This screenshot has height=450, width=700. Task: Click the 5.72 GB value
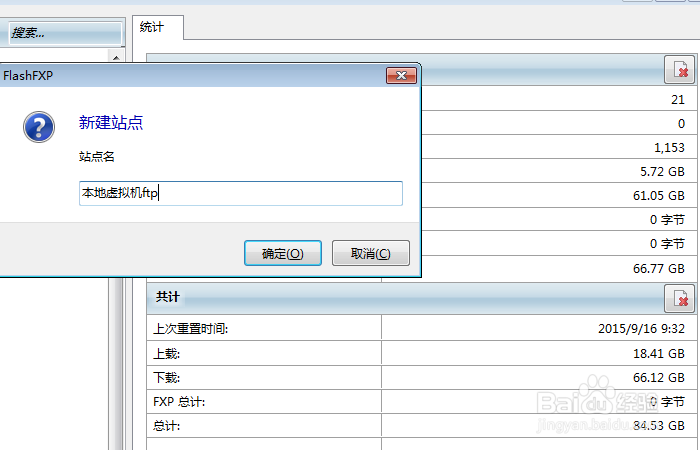pyautogui.click(x=662, y=172)
